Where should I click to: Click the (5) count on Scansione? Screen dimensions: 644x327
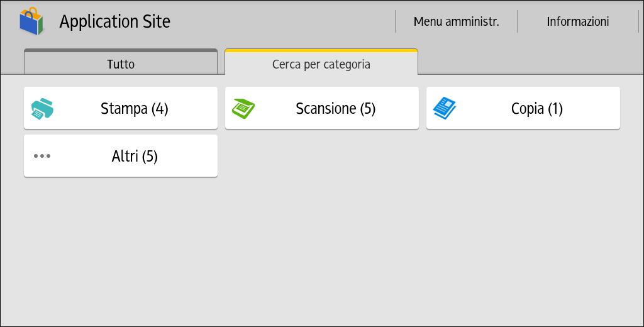tap(367, 109)
